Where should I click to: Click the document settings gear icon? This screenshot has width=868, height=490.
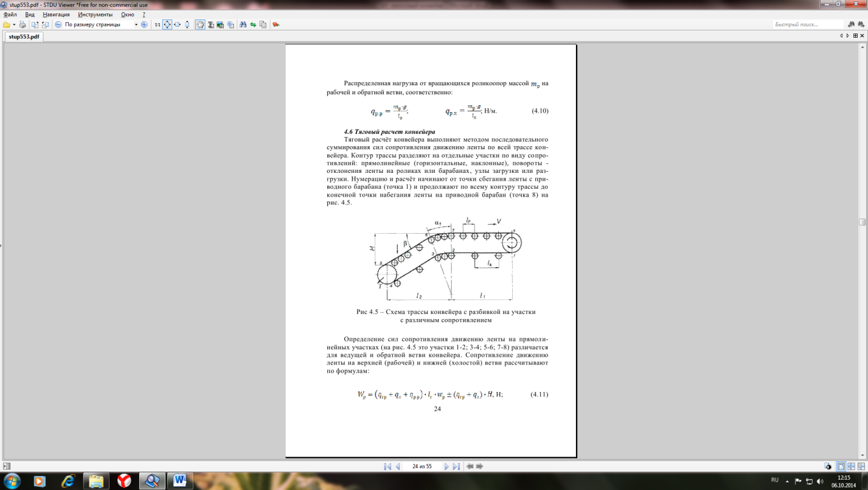pyautogui.click(x=828, y=466)
